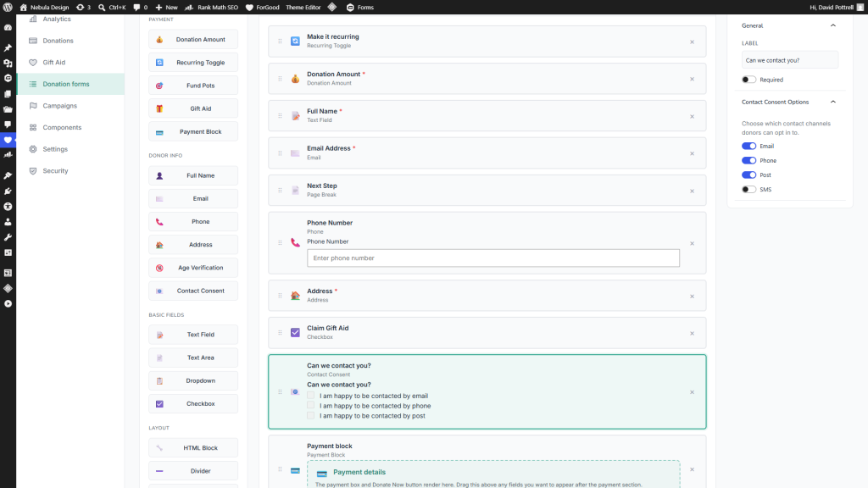Add a Payment Block field
868x488 pixels.
pos(193,131)
